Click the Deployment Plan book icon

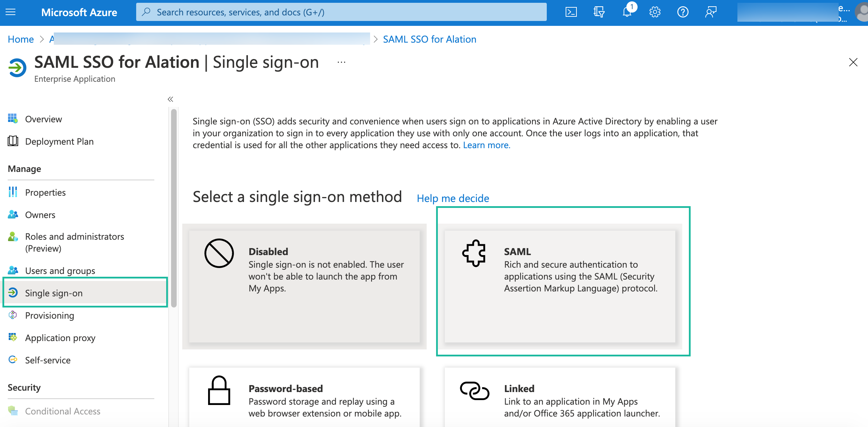13,141
